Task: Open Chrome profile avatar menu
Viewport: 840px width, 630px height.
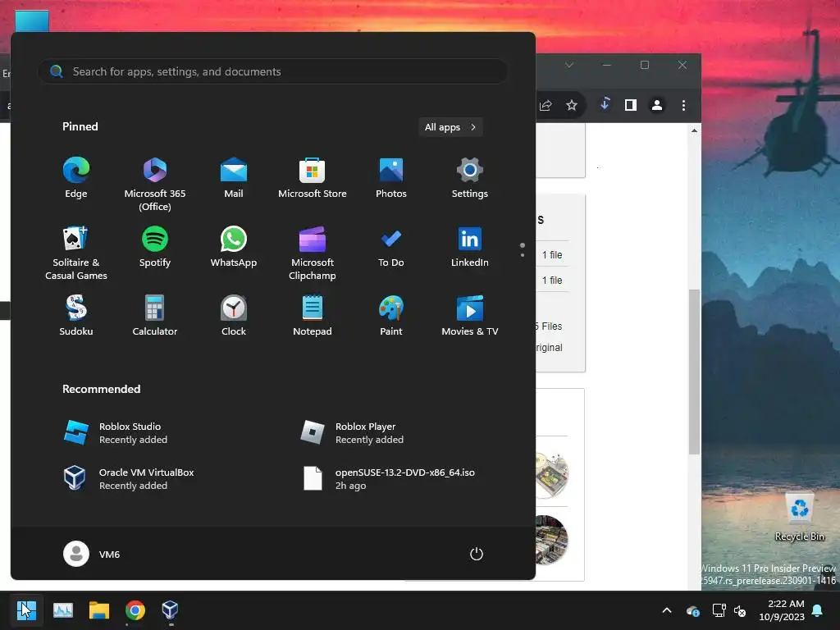Action: tap(657, 105)
